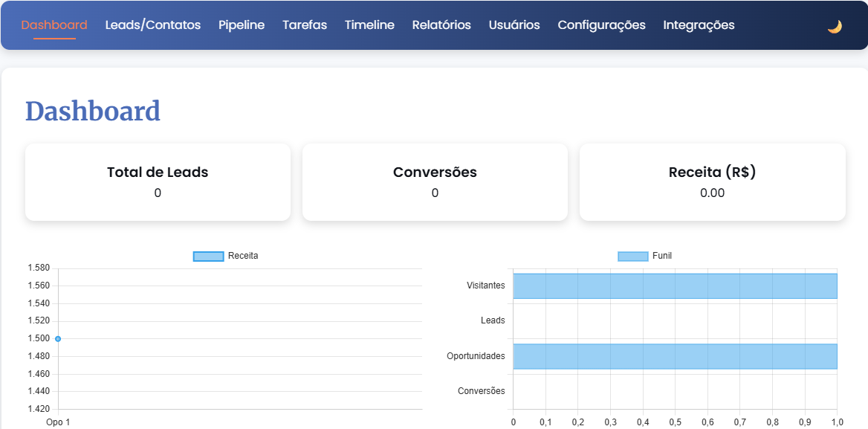Click the Receita (R$) card
Image resolution: width=868 pixels, height=429 pixels.
point(711,181)
